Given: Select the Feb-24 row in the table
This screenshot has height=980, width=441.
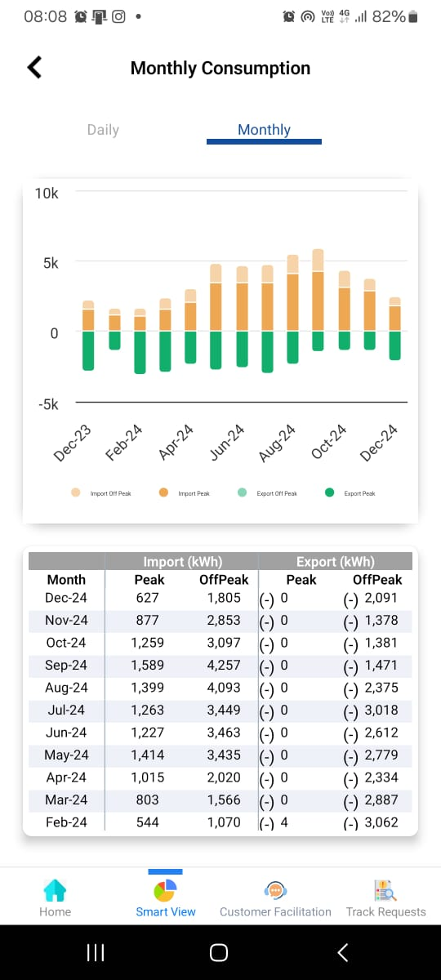Looking at the screenshot, I should click(x=220, y=822).
